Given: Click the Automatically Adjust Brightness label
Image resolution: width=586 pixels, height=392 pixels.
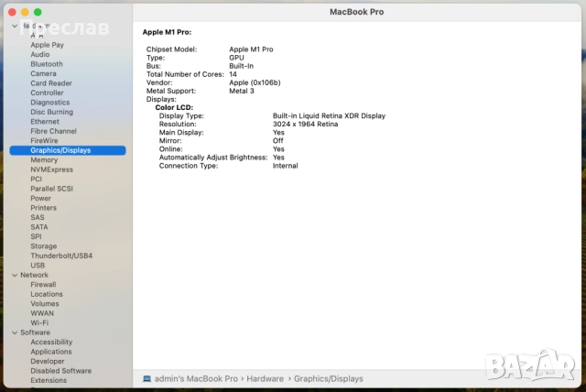Looking at the screenshot, I should click(213, 158).
